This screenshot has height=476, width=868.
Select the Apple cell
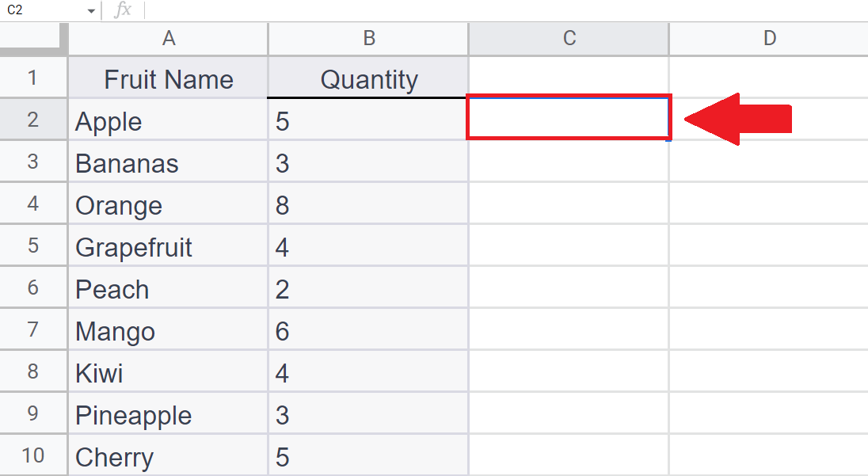[x=168, y=120]
